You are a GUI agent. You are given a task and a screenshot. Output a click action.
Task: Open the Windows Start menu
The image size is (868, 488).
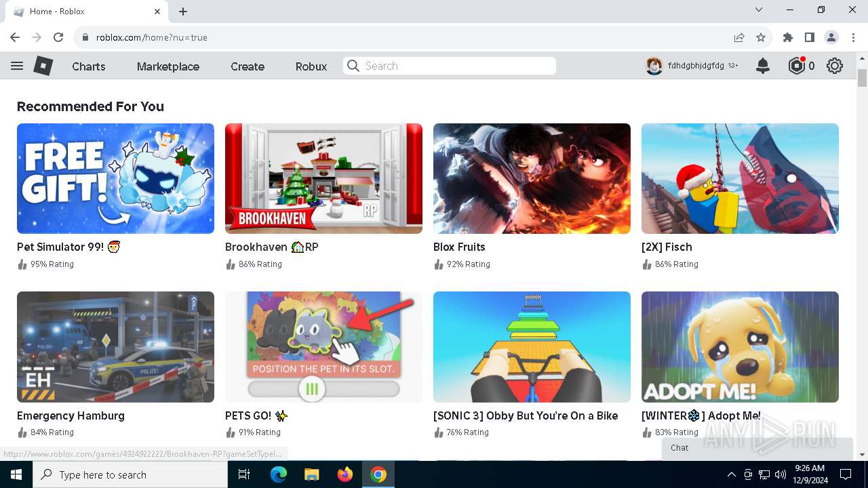(x=16, y=474)
